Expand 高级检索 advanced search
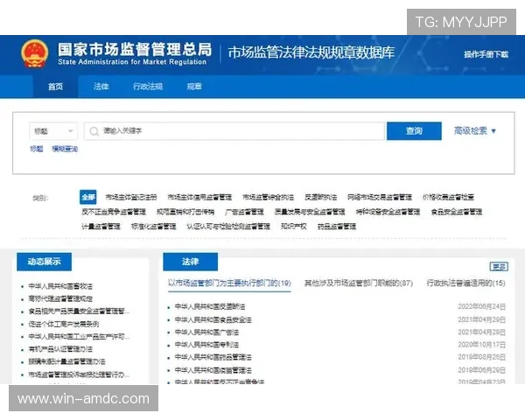 474,130
